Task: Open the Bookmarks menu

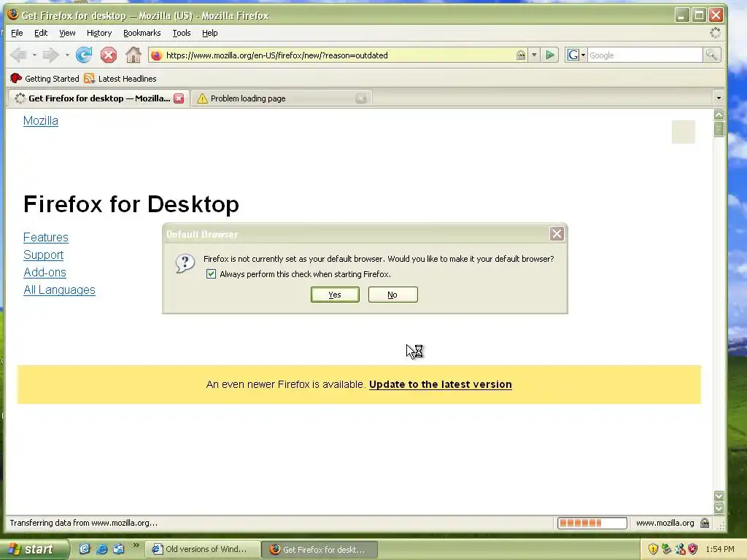Action: [x=142, y=33]
